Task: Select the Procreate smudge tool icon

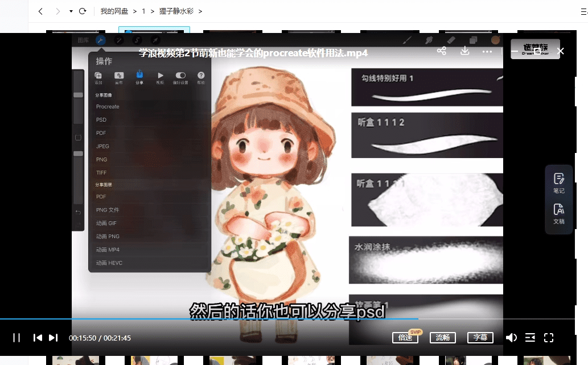Action: (429, 40)
